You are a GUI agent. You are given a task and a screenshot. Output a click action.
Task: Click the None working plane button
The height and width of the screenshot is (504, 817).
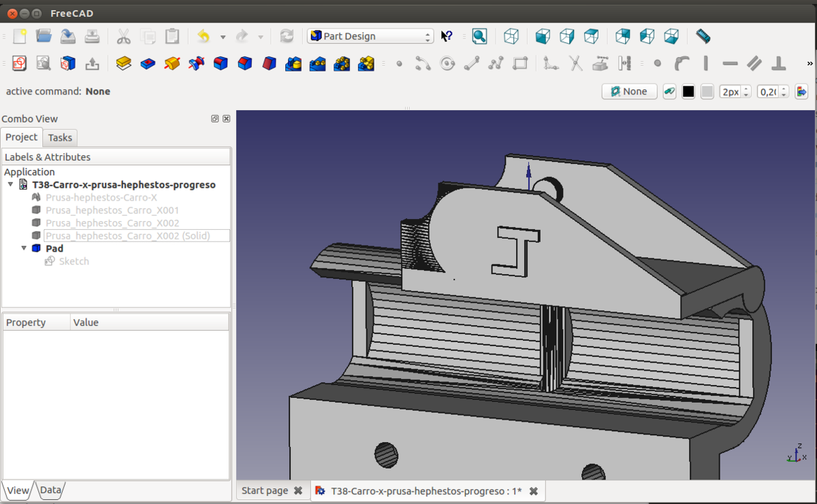tap(629, 91)
